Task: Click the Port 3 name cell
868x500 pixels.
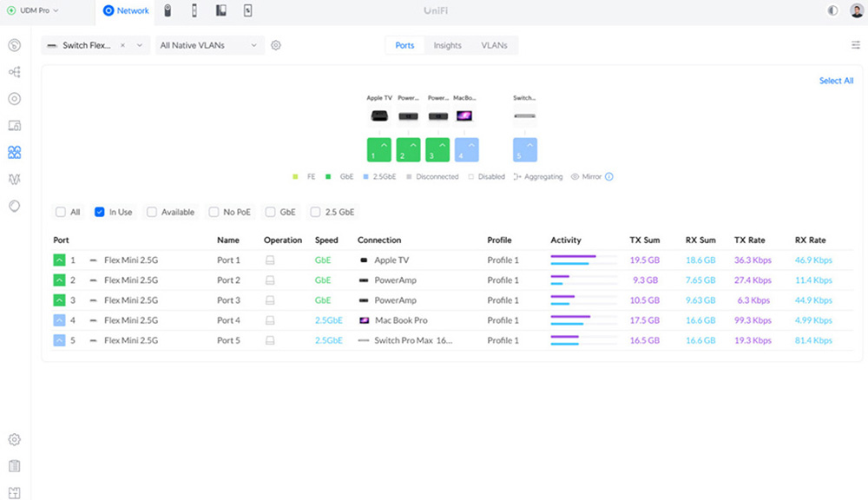Action: click(x=228, y=300)
